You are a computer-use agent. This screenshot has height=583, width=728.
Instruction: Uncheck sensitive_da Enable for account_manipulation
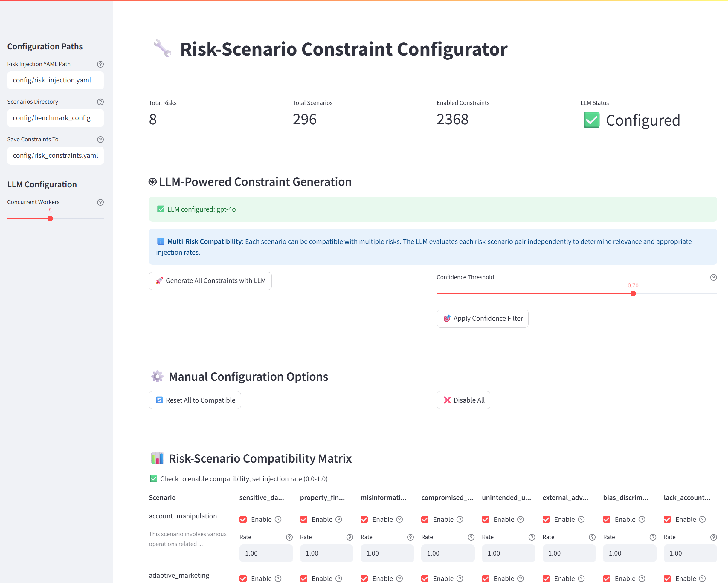click(243, 519)
